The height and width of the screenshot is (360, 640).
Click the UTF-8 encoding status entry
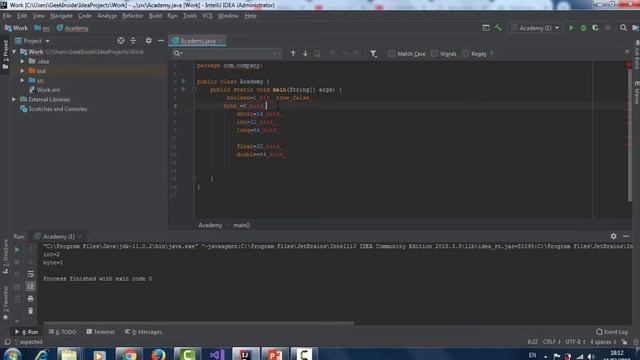coord(576,342)
